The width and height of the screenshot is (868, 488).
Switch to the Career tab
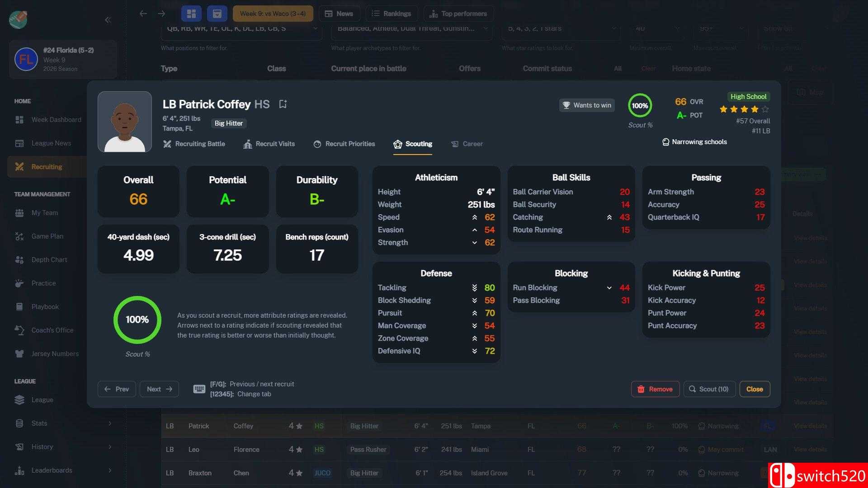coord(467,144)
